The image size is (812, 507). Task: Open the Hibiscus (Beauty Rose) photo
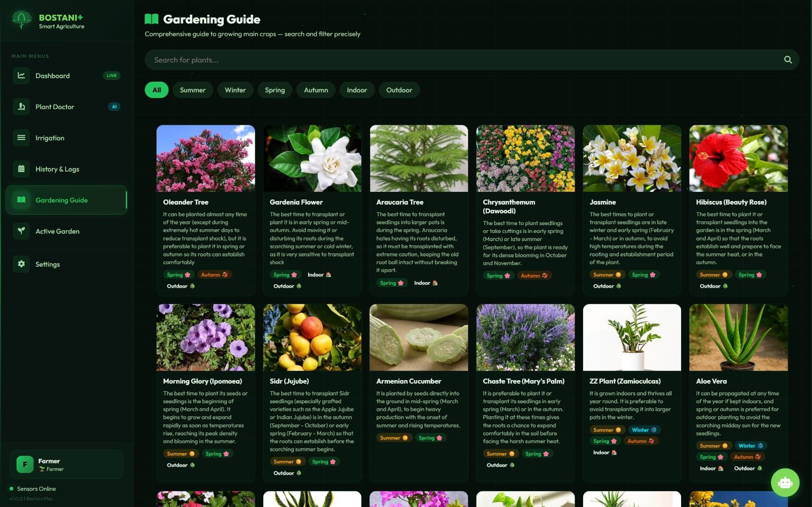click(x=738, y=158)
